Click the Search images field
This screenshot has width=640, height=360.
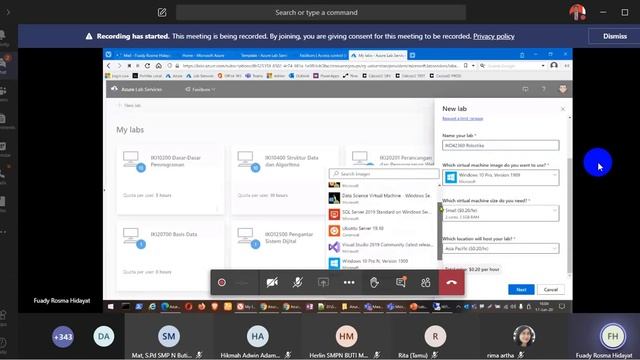384,174
